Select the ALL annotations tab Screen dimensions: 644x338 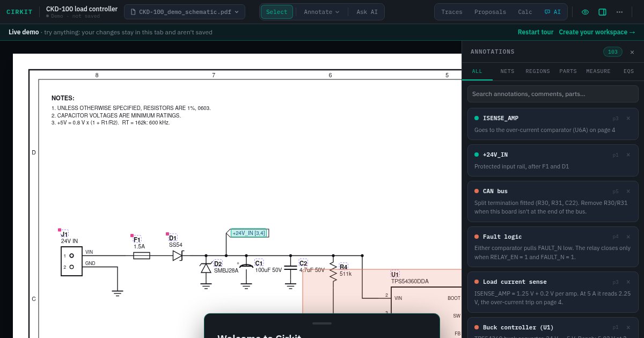point(477,71)
